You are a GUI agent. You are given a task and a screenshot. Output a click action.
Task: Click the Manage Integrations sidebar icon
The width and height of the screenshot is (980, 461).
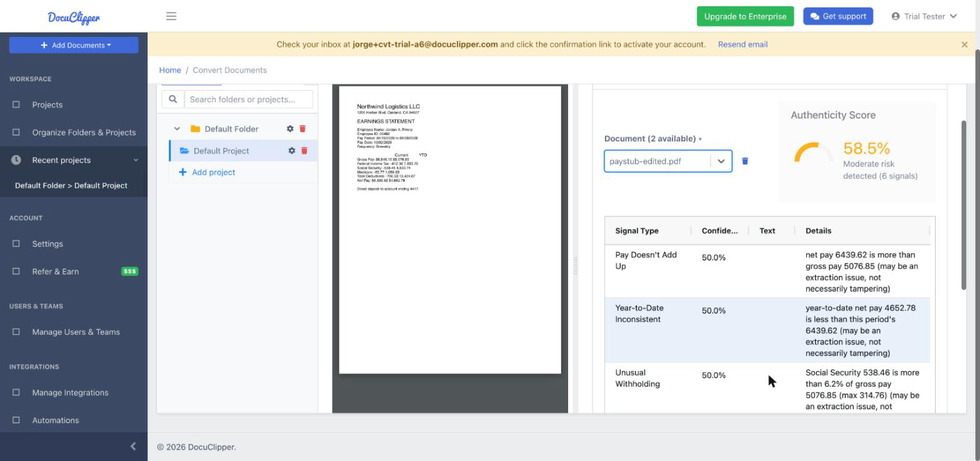point(16,393)
